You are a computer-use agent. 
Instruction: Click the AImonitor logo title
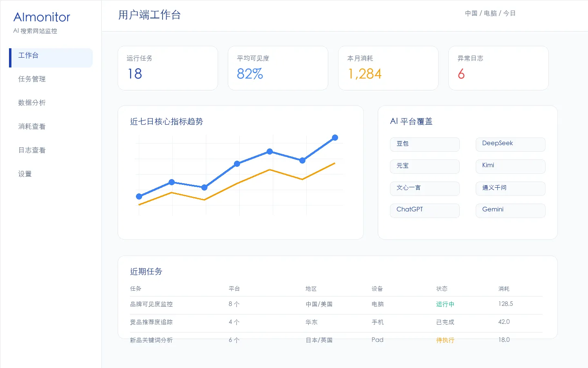tap(42, 17)
